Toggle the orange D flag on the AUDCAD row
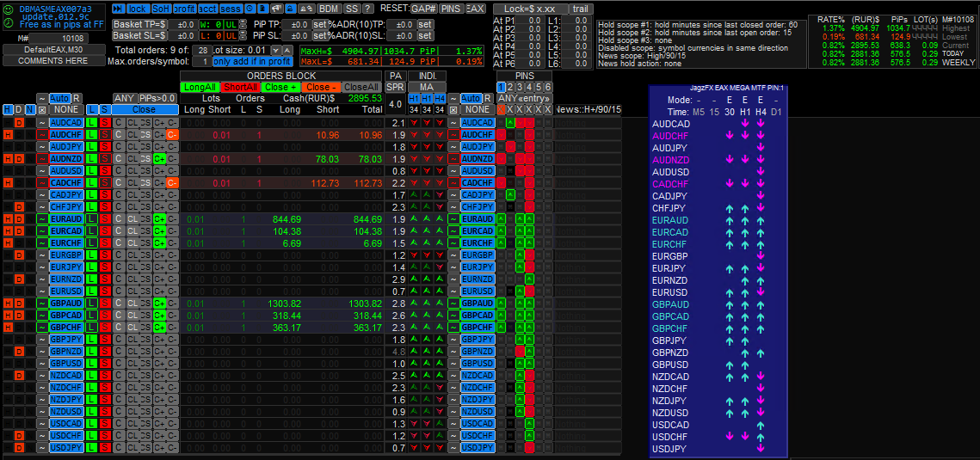Image resolution: width=980 pixels, height=460 pixels. (x=20, y=123)
